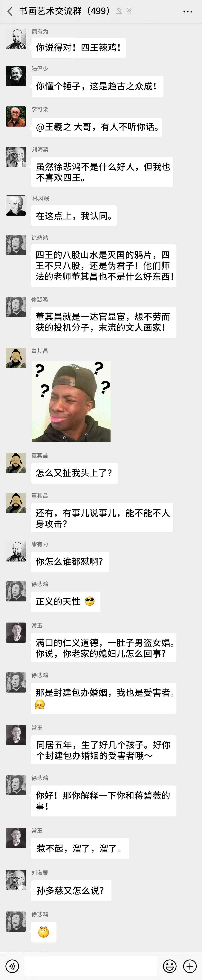Viewport: 202px width, 980px height.
Task: Tap the group title 书画艺术交流群
Action: coord(50,11)
